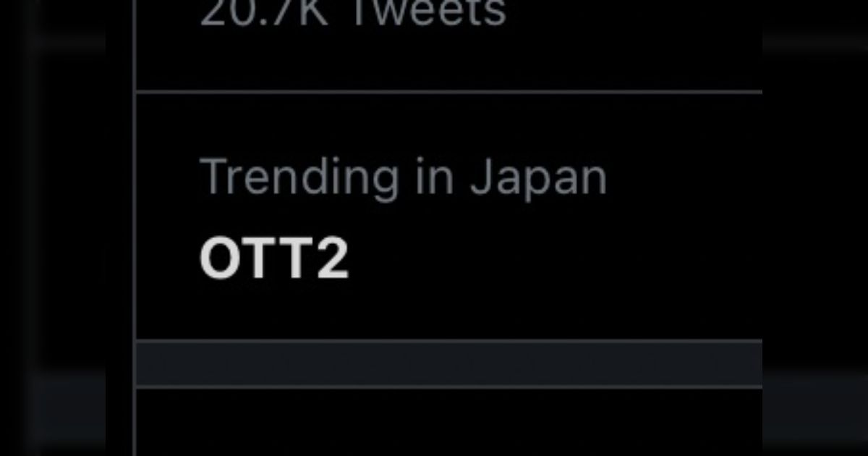Viewport: 868px width, 456px height.
Task: Click the "20.7K Tweets" count text
Action: tap(352, 13)
